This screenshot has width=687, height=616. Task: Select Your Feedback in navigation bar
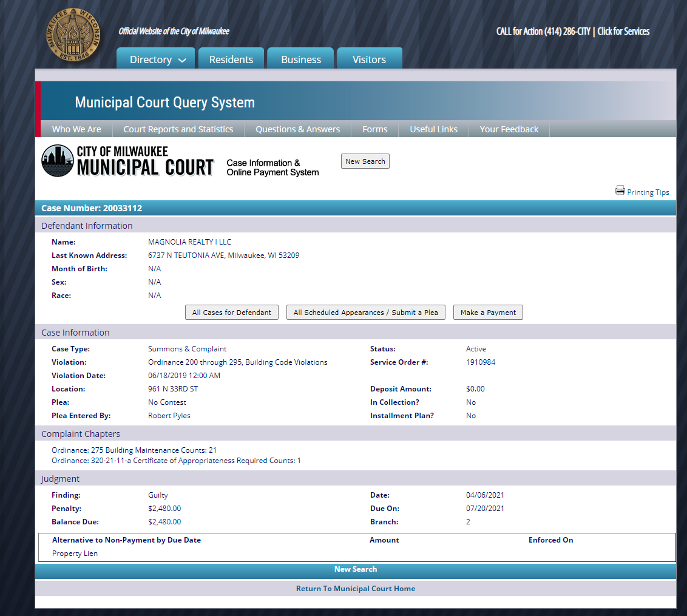(509, 129)
